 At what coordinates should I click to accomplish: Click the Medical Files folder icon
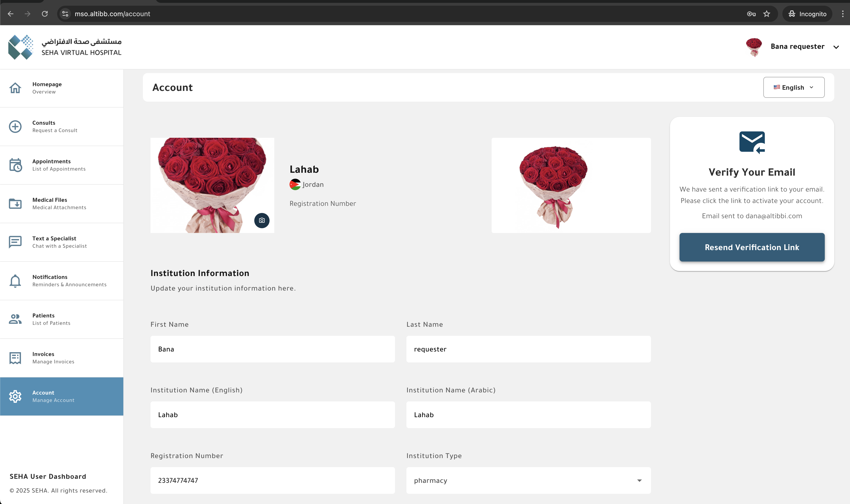(15, 203)
